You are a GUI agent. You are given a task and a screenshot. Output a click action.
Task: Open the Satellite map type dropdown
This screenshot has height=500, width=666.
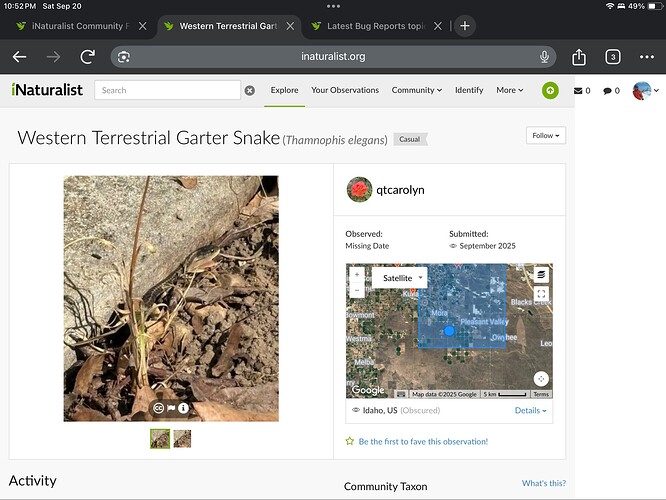[x=399, y=278]
